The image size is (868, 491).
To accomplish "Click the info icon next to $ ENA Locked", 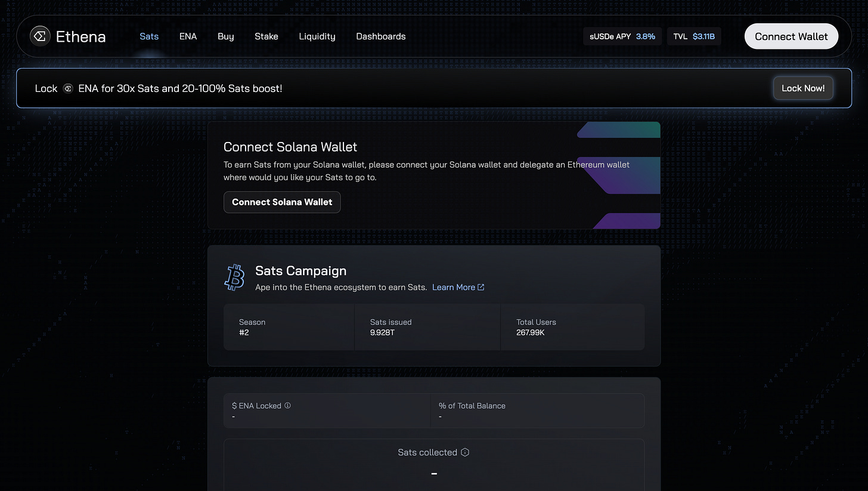I will tap(288, 406).
